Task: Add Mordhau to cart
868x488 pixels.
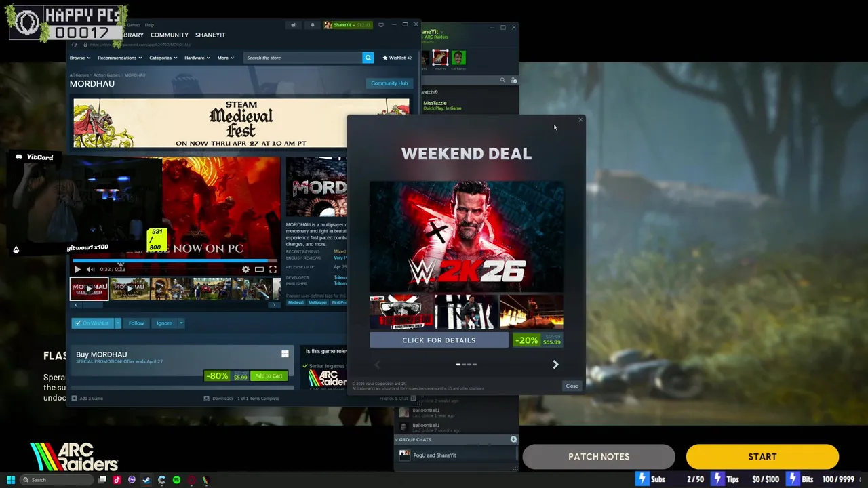Action: [269, 375]
